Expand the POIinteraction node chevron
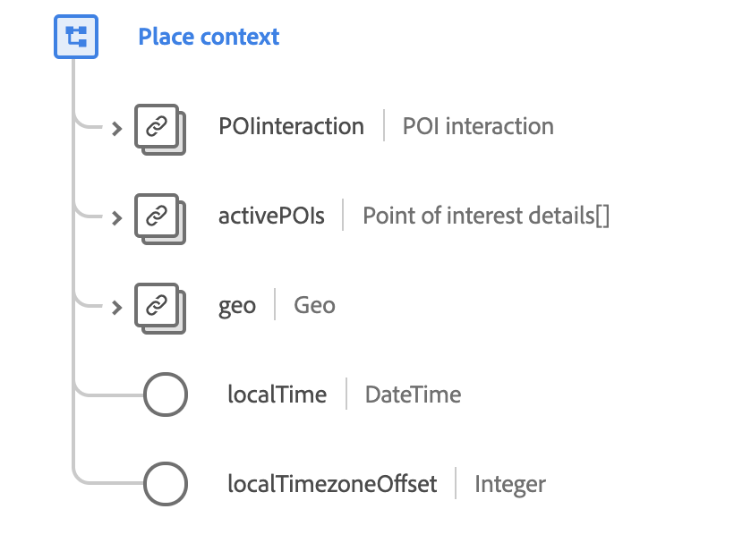The width and height of the screenshot is (734, 560). 116,128
